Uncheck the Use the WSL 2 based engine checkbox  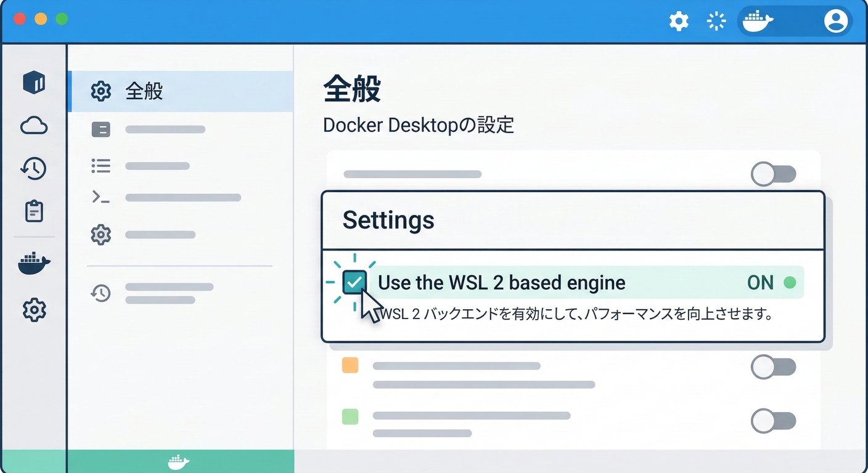[356, 281]
